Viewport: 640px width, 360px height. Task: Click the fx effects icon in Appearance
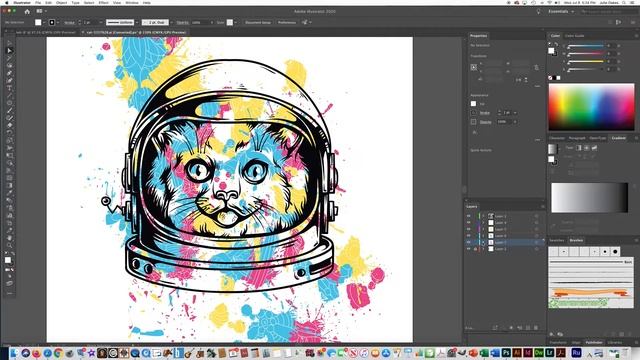474,132
